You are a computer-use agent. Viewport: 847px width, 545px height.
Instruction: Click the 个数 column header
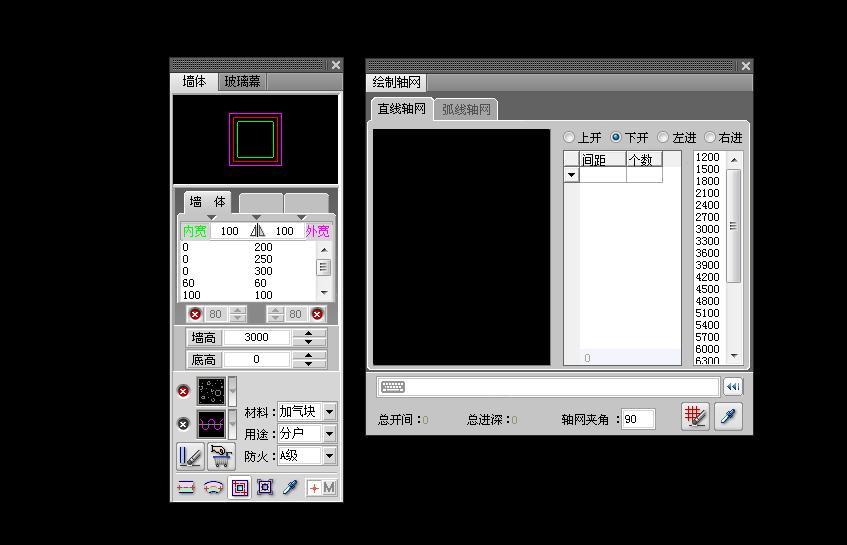tap(644, 159)
